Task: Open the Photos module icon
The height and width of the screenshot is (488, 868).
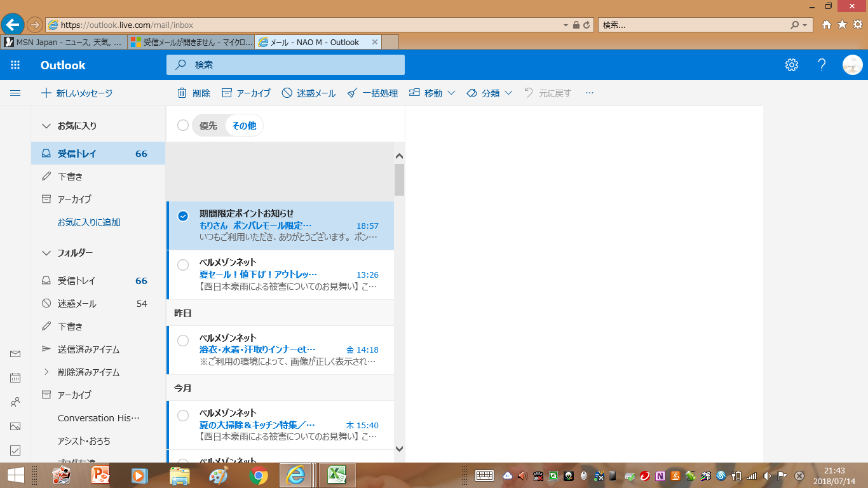Action: click(15, 426)
